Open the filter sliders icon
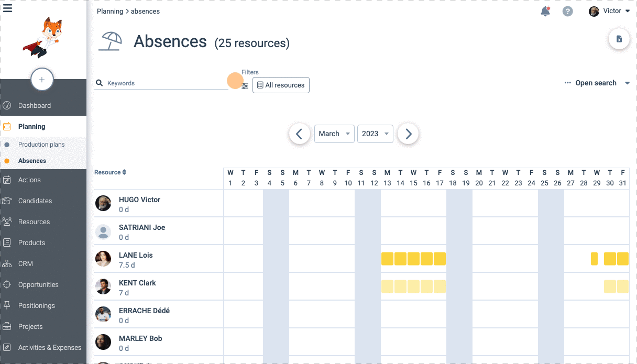The width and height of the screenshot is (637, 364). [245, 86]
